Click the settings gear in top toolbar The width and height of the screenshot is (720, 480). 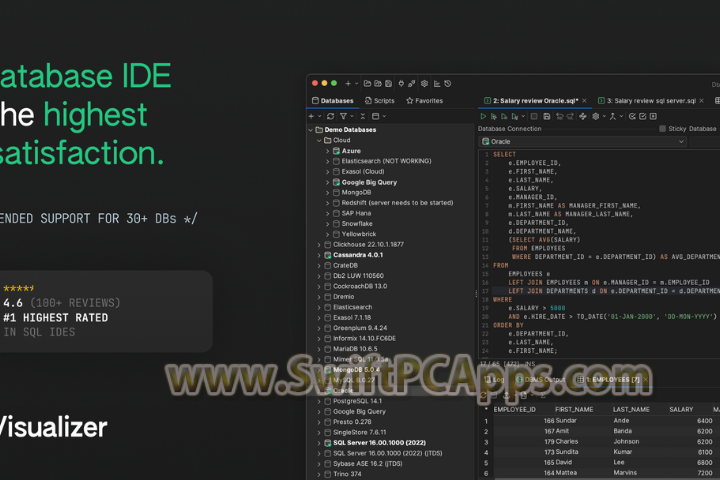(x=425, y=83)
